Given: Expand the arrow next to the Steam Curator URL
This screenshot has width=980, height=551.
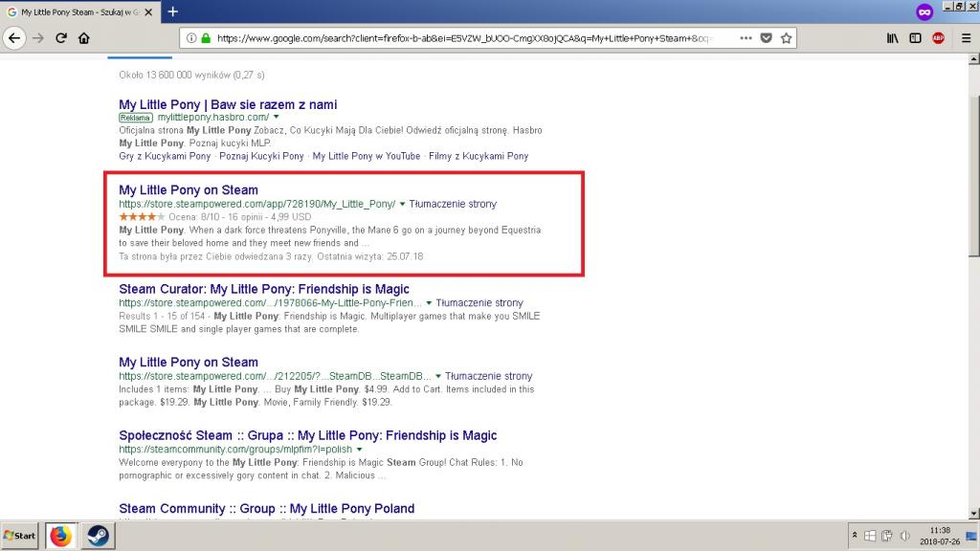Looking at the screenshot, I should click(429, 303).
